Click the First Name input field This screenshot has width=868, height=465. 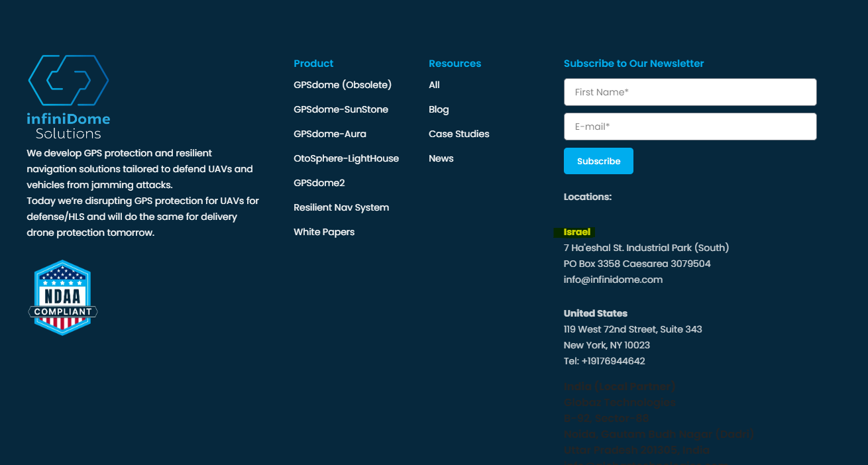click(690, 92)
